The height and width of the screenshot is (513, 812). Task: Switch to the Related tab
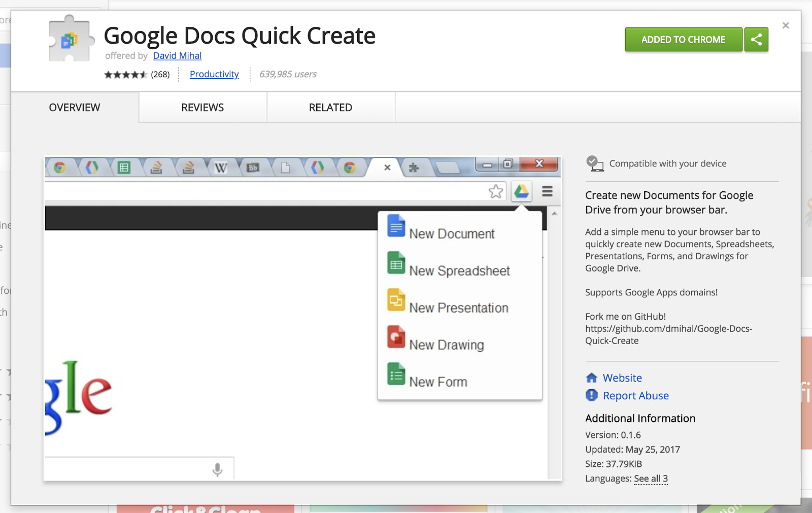tap(330, 108)
